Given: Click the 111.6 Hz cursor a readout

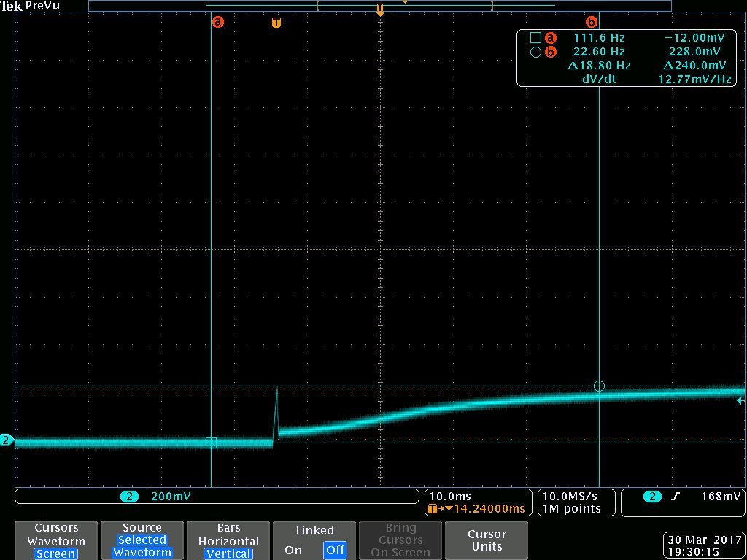Looking at the screenshot, I should [x=600, y=38].
